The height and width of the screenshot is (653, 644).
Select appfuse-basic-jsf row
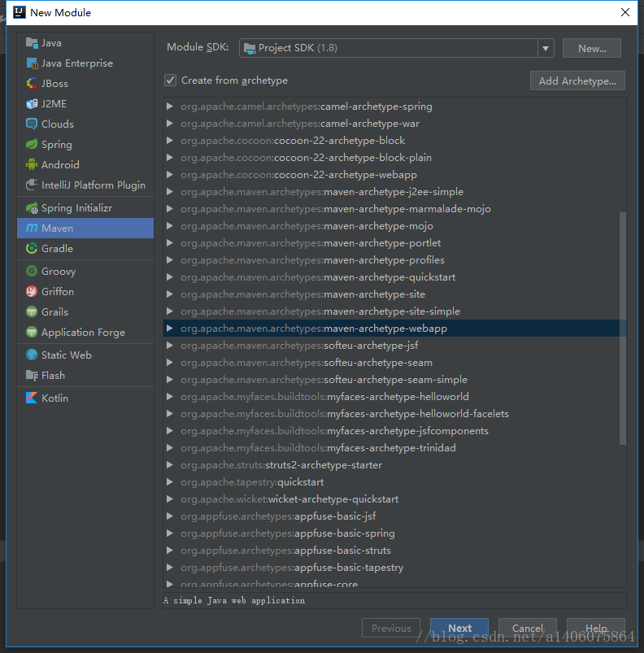tap(394, 516)
